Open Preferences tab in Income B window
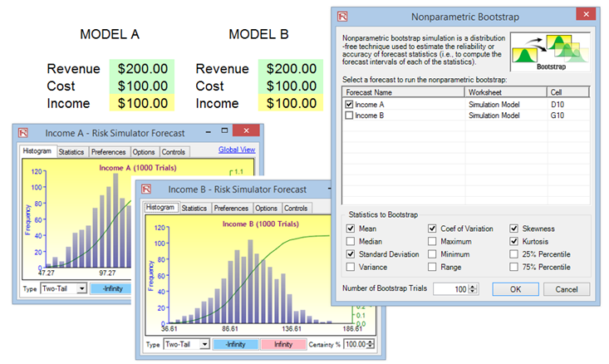 point(231,209)
